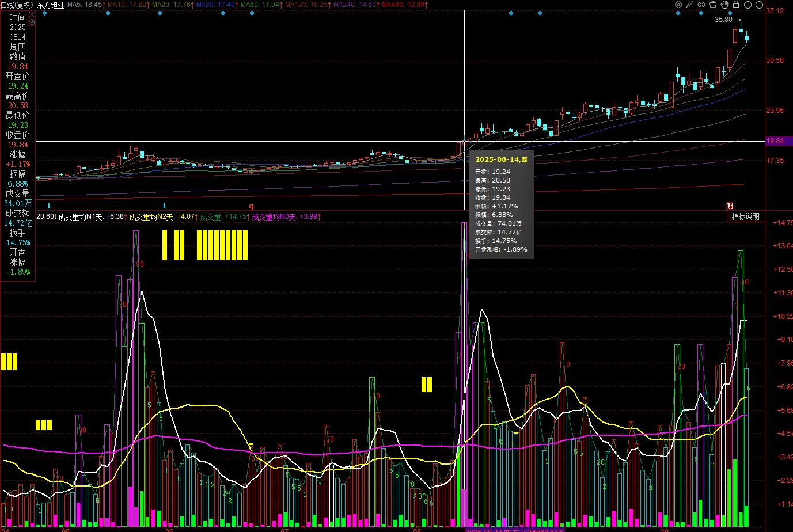The image size is (793, 532).
Task: Click the 东方钽业 stock name
Action: tap(51, 5)
